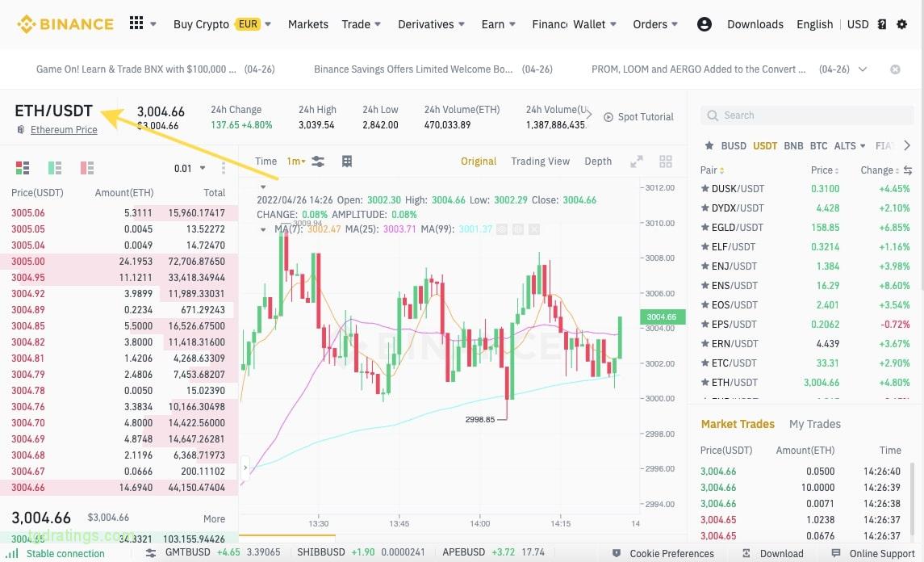Show both buy and sell order book view
Image resolution: width=924 pixels, height=562 pixels.
coord(23,168)
